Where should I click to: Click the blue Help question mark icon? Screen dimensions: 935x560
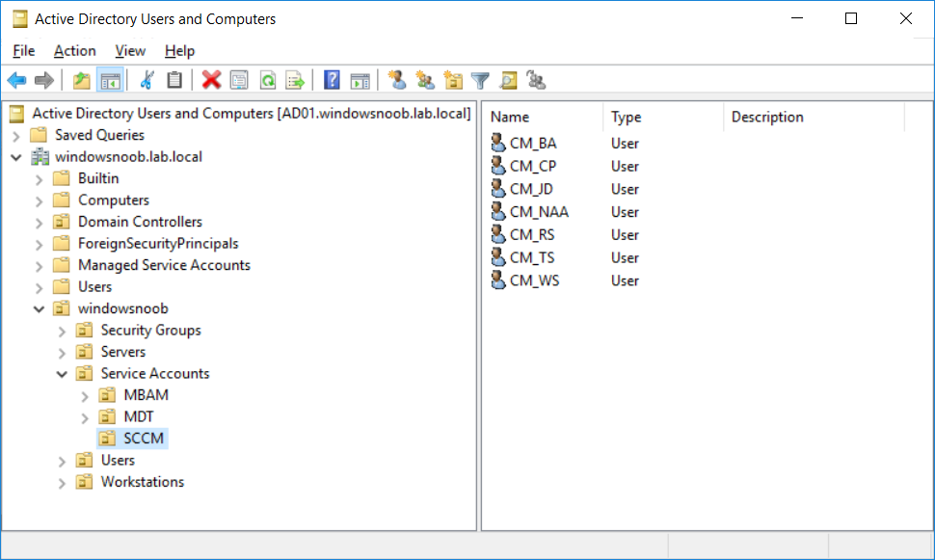pyautogui.click(x=332, y=80)
